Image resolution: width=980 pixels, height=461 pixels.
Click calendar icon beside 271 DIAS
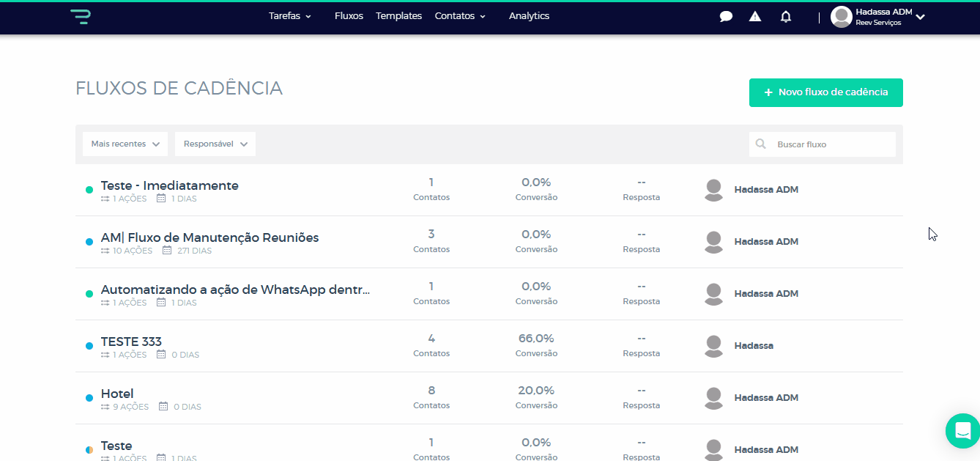(167, 250)
